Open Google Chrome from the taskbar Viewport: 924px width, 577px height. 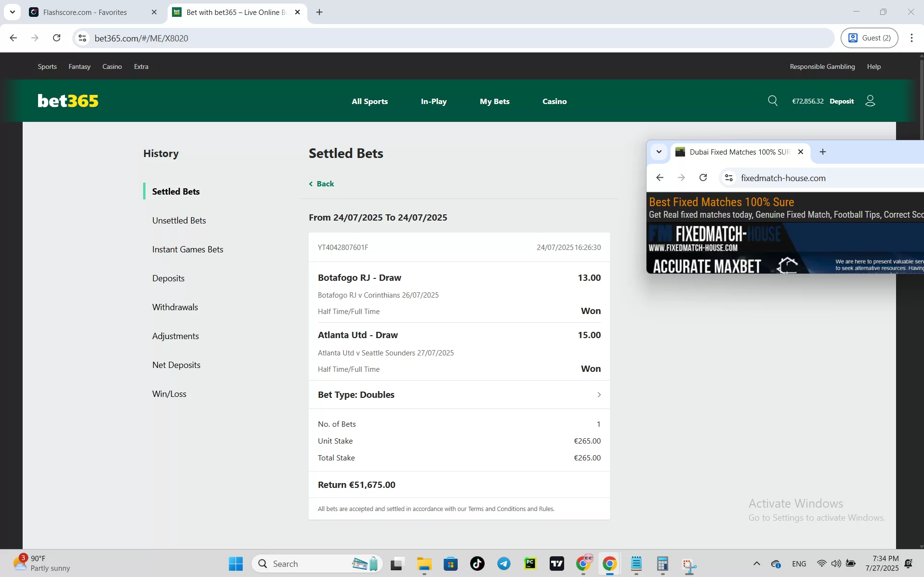coord(609,564)
